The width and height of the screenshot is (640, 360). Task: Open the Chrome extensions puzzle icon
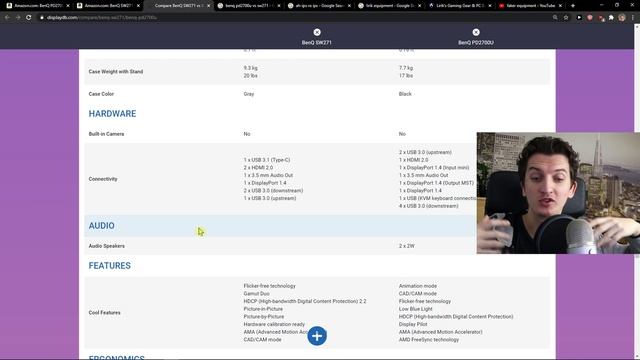pos(611,18)
